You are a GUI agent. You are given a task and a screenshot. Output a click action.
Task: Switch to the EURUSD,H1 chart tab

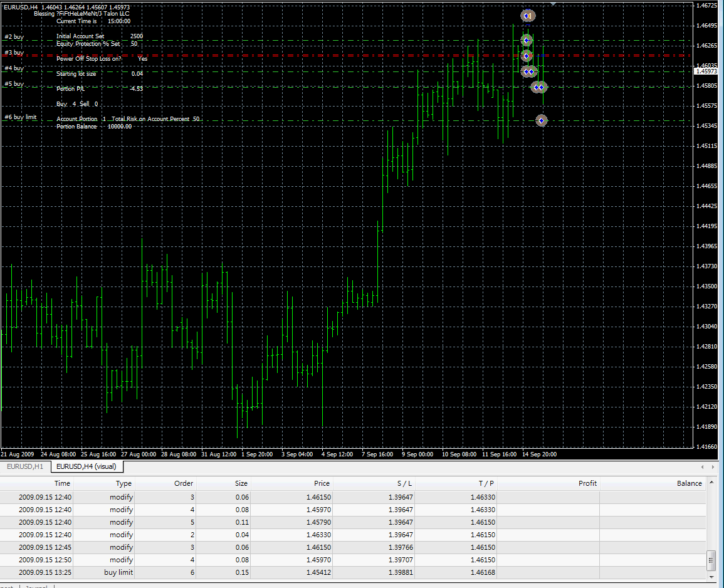point(25,466)
